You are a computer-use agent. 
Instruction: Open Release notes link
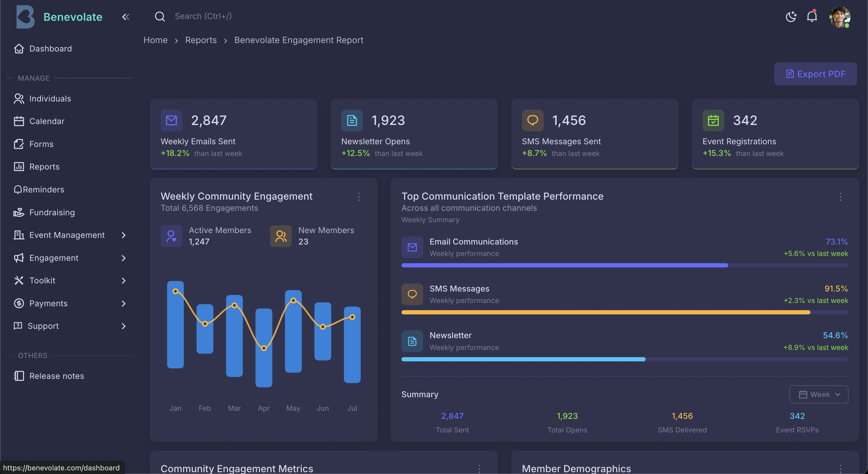click(x=56, y=376)
